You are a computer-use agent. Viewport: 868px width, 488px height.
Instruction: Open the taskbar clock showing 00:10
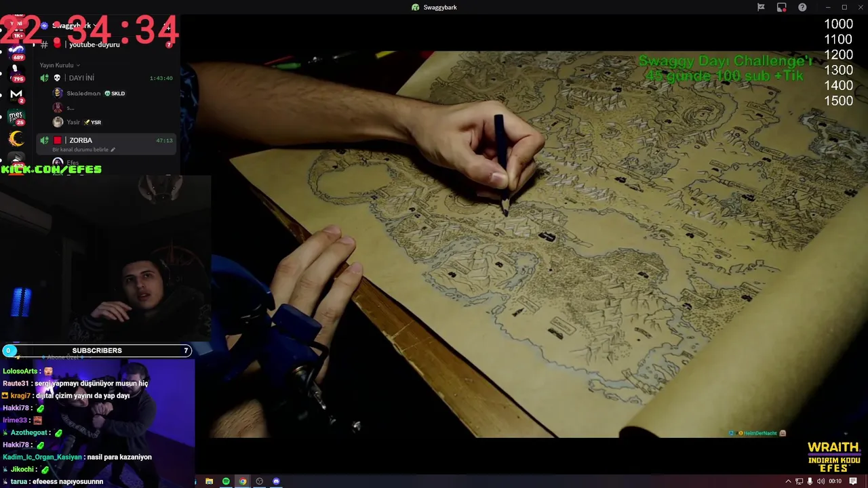[x=835, y=481]
